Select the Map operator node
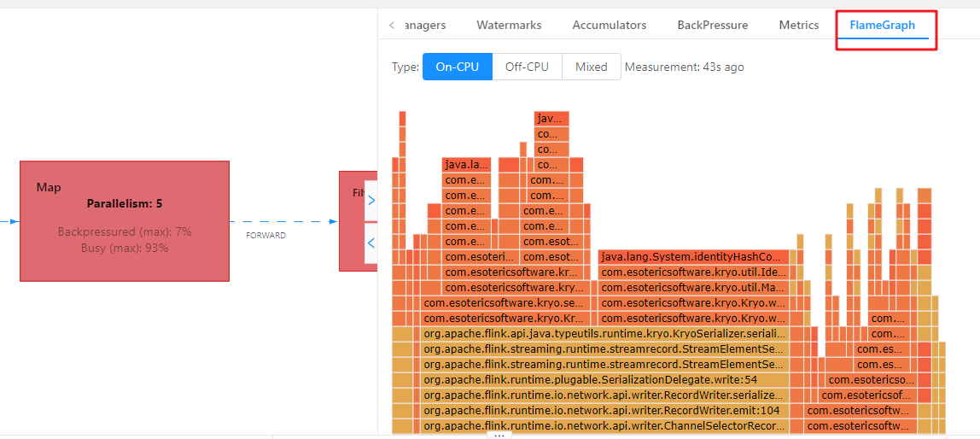 (x=125, y=220)
